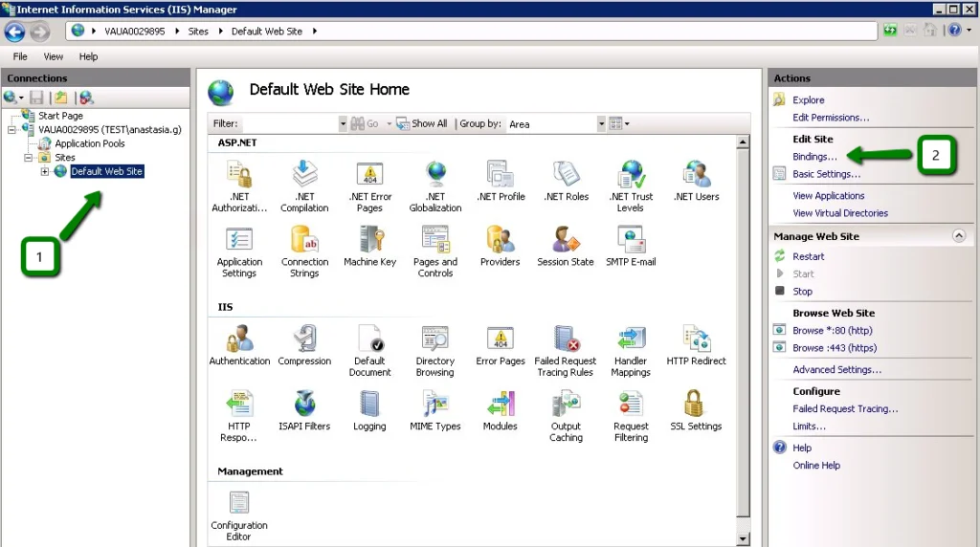Open the Machine Key icon
Image resolution: width=980 pixels, height=547 pixels.
pyautogui.click(x=369, y=241)
